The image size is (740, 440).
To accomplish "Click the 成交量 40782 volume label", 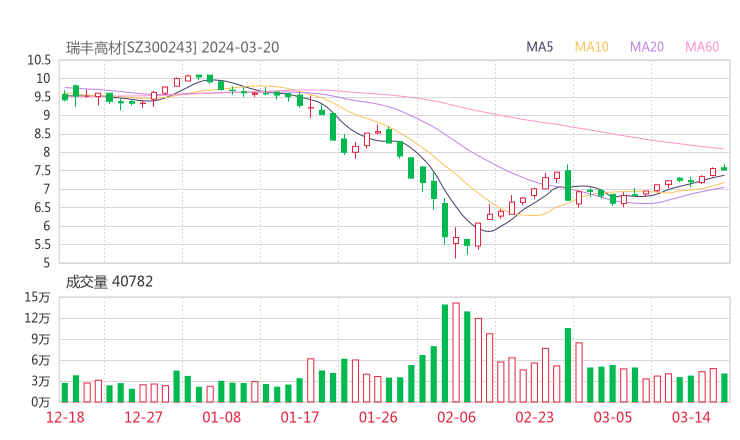I will 109,282.
